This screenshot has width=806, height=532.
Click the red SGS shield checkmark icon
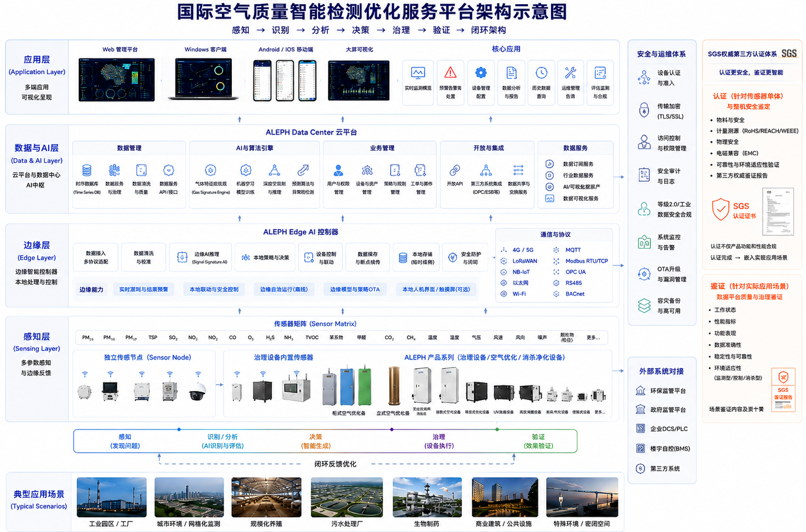click(x=721, y=209)
